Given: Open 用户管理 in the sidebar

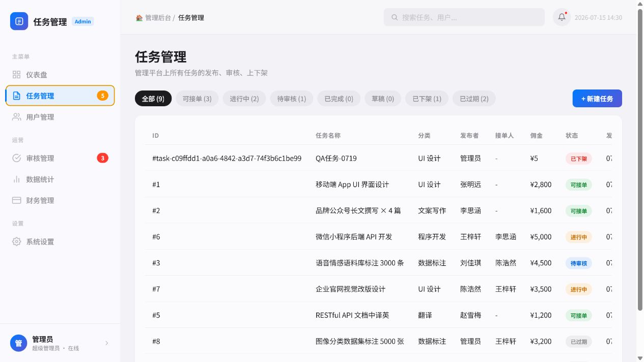Looking at the screenshot, I should tap(60, 117).
